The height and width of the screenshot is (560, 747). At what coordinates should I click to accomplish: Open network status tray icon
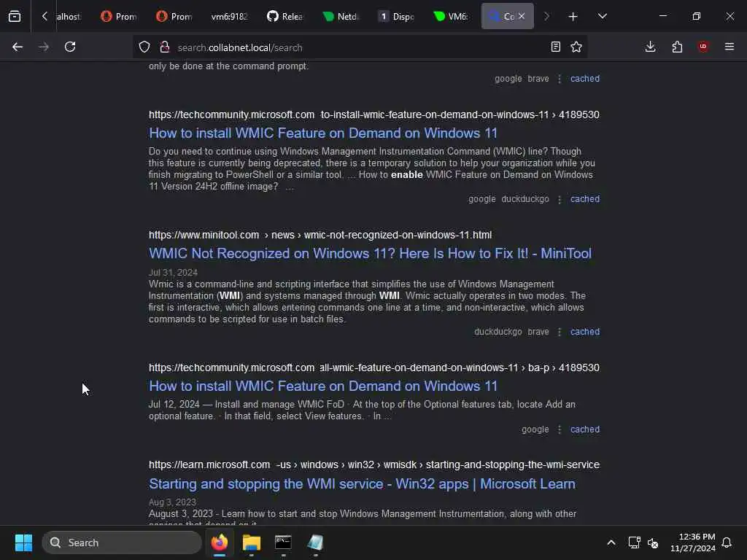[x=634, y=542]
